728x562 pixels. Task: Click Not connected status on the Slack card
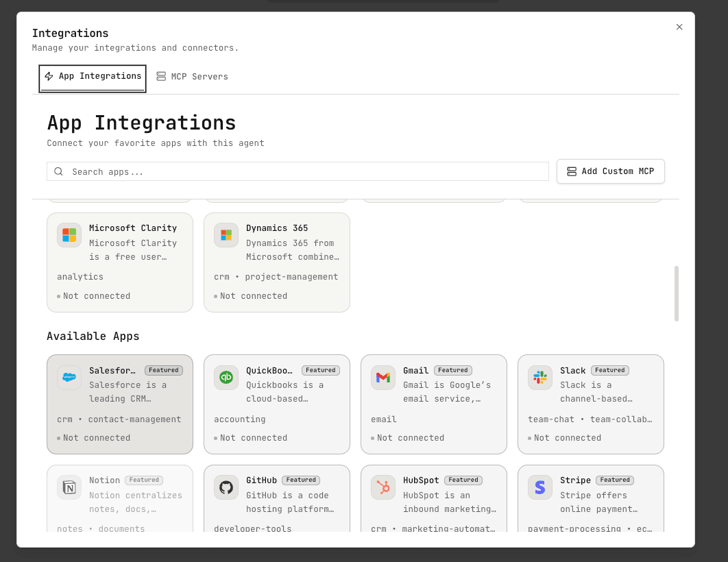(x=566, y=437)
